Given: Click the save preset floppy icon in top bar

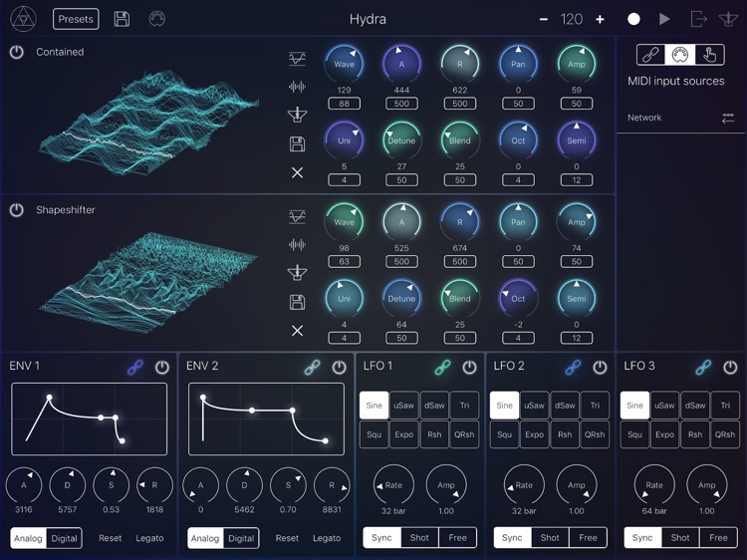Looking at the screenshot, I should 122,19.
